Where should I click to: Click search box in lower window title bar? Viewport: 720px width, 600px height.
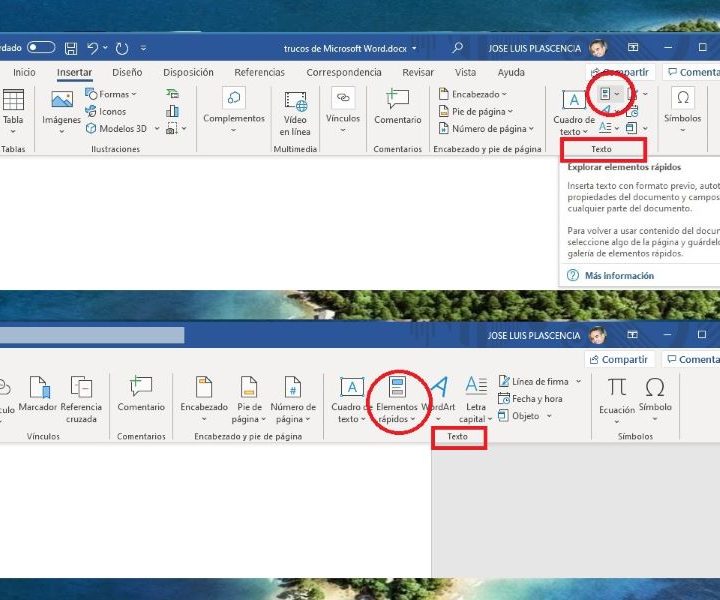click(92, 335)
